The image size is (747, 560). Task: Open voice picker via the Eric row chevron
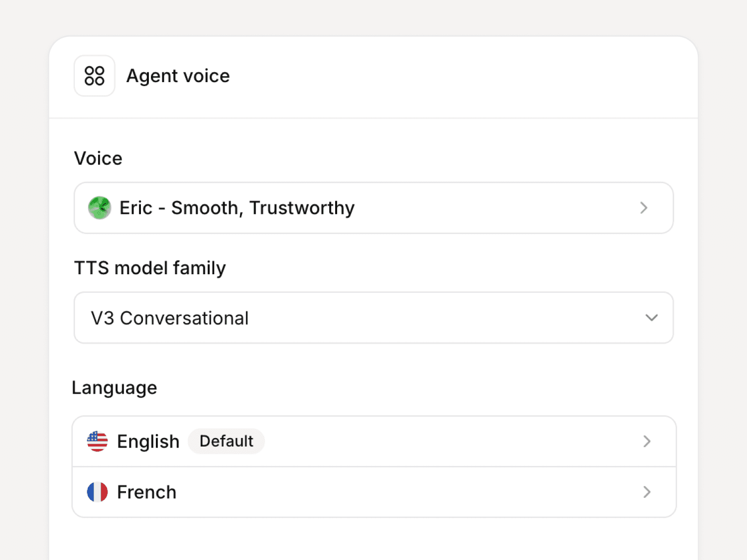(x=643, y=208)
